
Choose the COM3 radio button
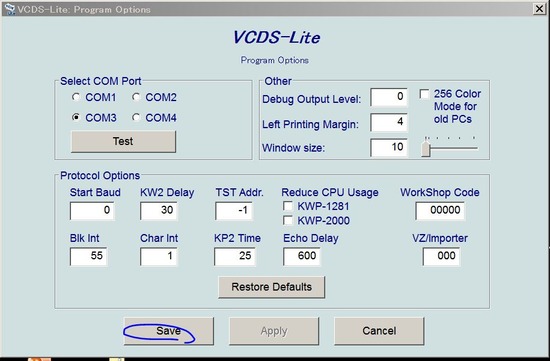click(x=76, y=117)
